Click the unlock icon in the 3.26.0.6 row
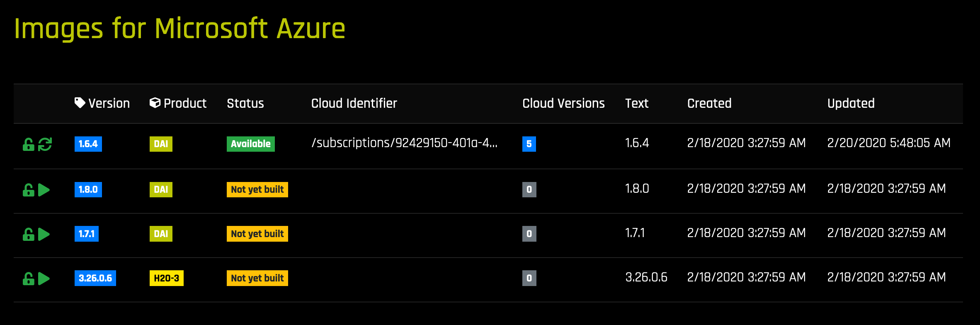 pos(28,279)
